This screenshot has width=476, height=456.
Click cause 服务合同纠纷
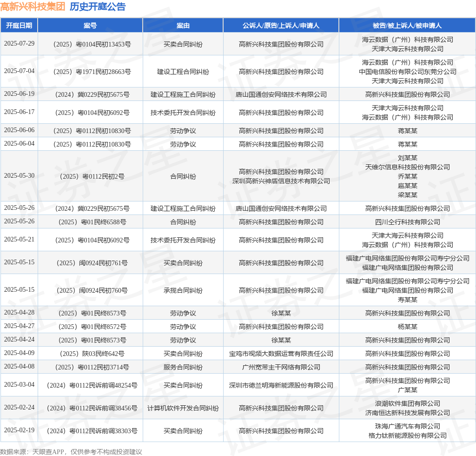(183, 367)
